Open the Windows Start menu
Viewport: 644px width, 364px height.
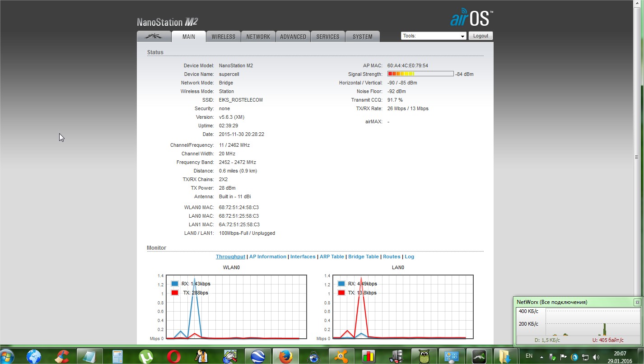(8, 356)
